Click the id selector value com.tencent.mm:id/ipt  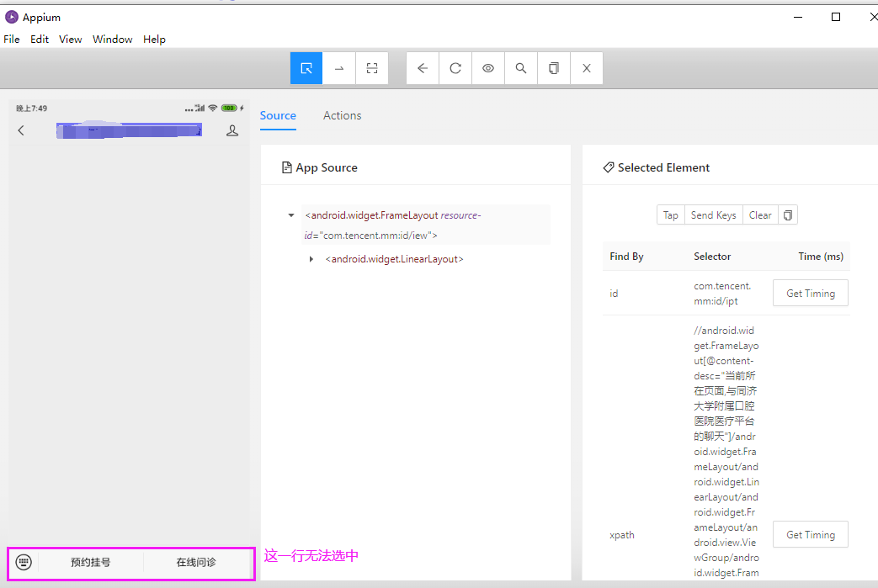722,294
